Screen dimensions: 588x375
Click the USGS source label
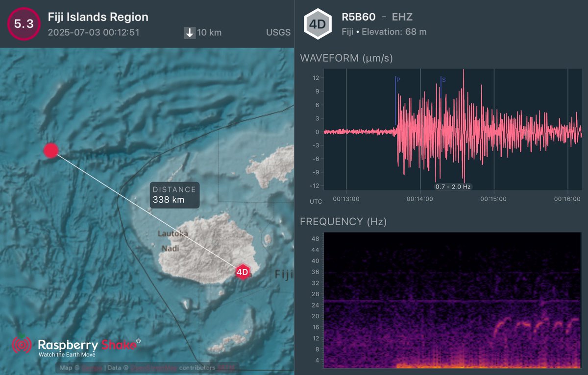tap(278, 33)
